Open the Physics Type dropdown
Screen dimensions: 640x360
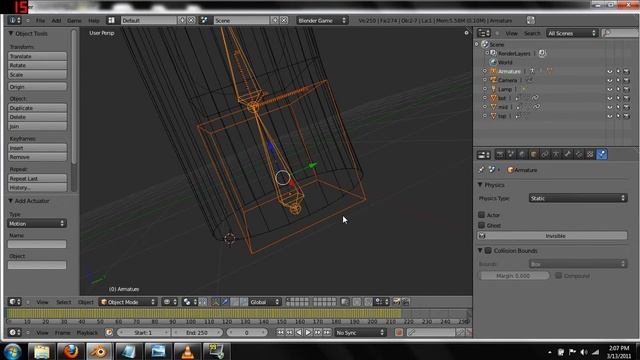point(578,198)
